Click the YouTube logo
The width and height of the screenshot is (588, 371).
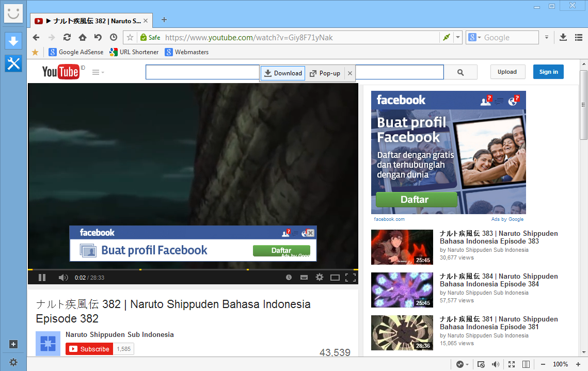click(61, 72)
